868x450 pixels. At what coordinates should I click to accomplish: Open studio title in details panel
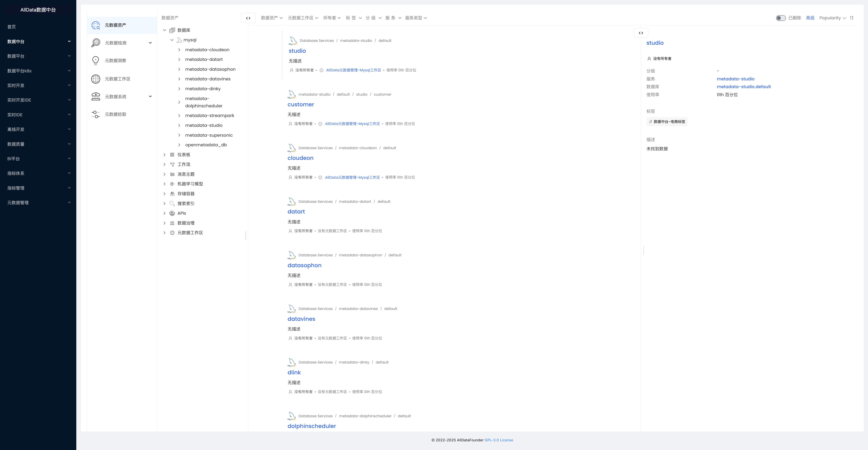point(655,43)
